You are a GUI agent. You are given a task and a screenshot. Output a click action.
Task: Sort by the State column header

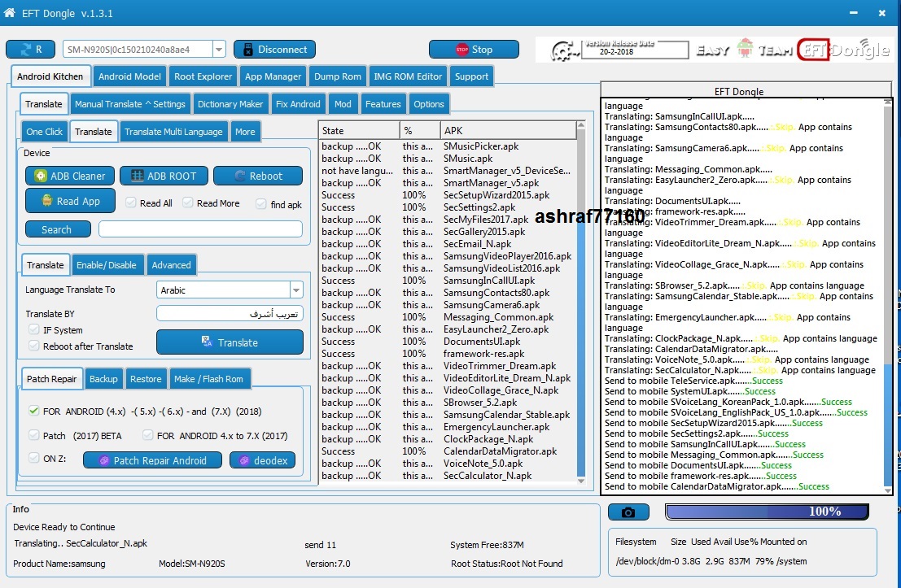point(359,130)
